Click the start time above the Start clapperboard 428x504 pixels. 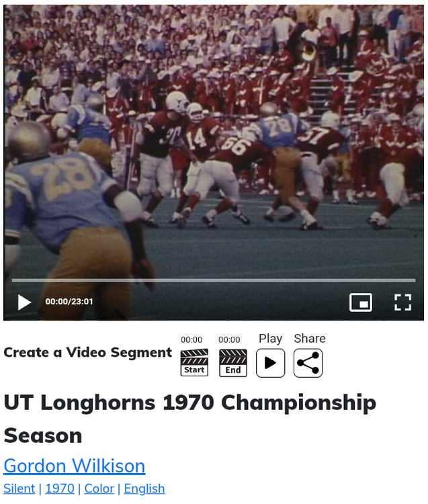pyautogui.click(x=191, y=340)
